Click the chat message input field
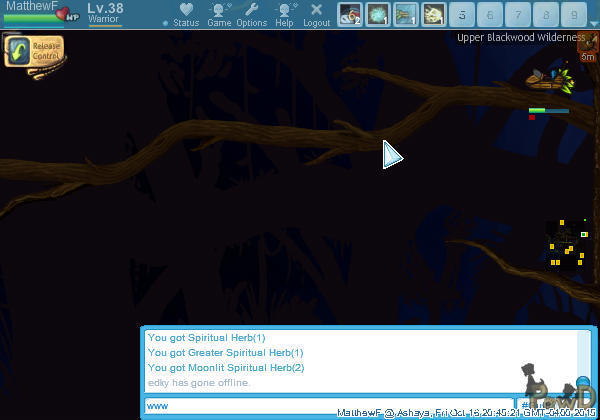Screen dimensions: 600x420 click(328, 405)
